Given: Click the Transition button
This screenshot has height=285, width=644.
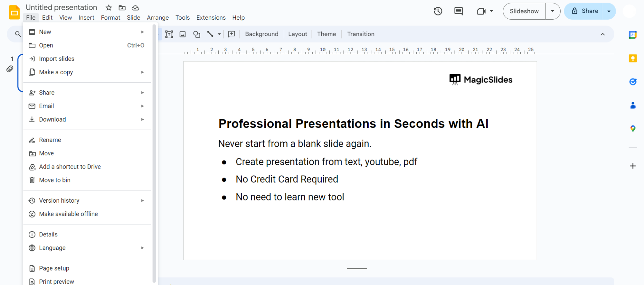Looking at the screenshot, I should point(361,34).
